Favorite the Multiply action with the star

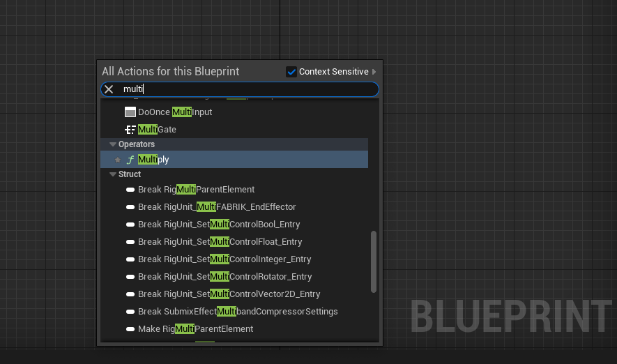118,160
